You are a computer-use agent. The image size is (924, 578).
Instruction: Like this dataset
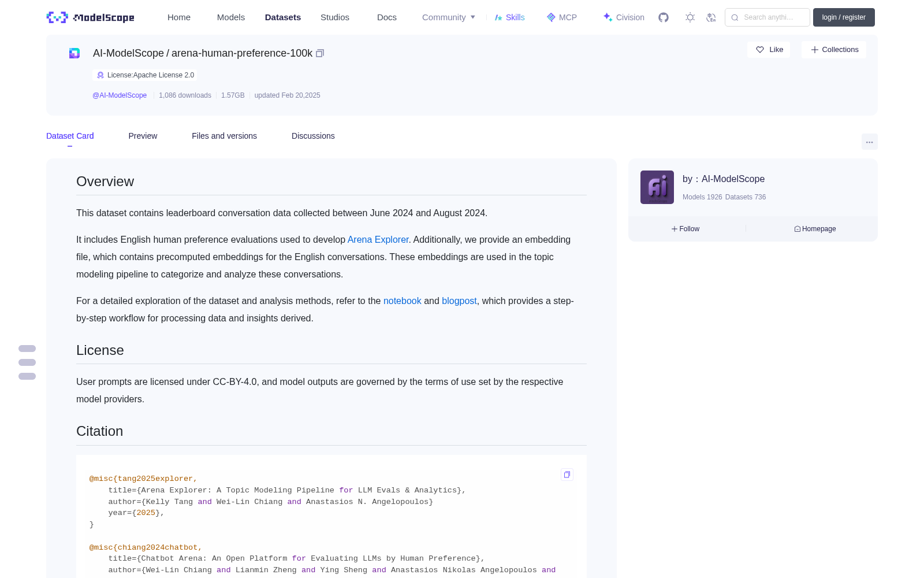click(x=769, y=50)
